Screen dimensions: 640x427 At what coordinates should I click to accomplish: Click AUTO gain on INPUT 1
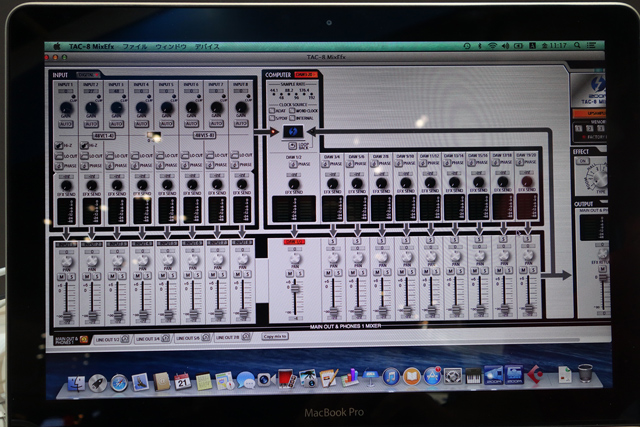pyautogui.click(x=66, y=124)
